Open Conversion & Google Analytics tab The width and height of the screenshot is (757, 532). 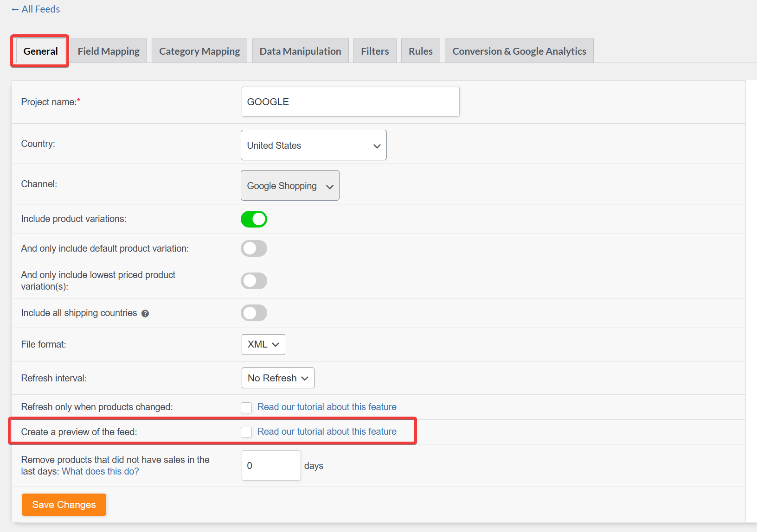pos(519,51)
